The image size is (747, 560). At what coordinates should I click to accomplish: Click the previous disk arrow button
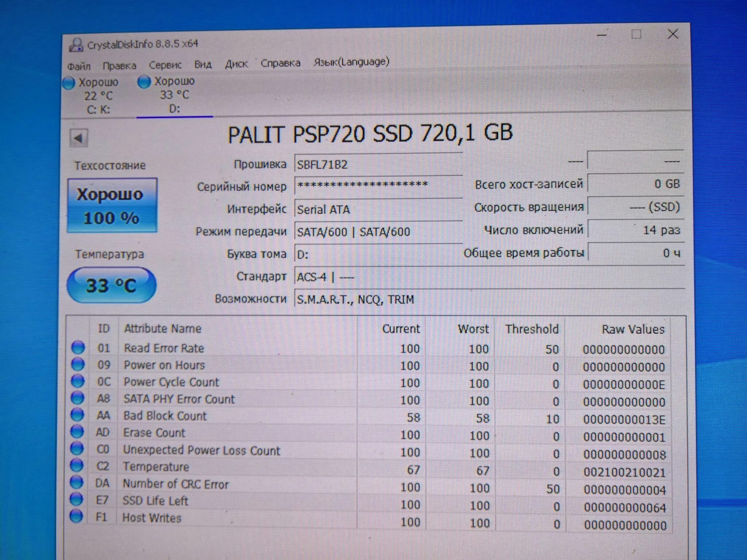(78, 138)
